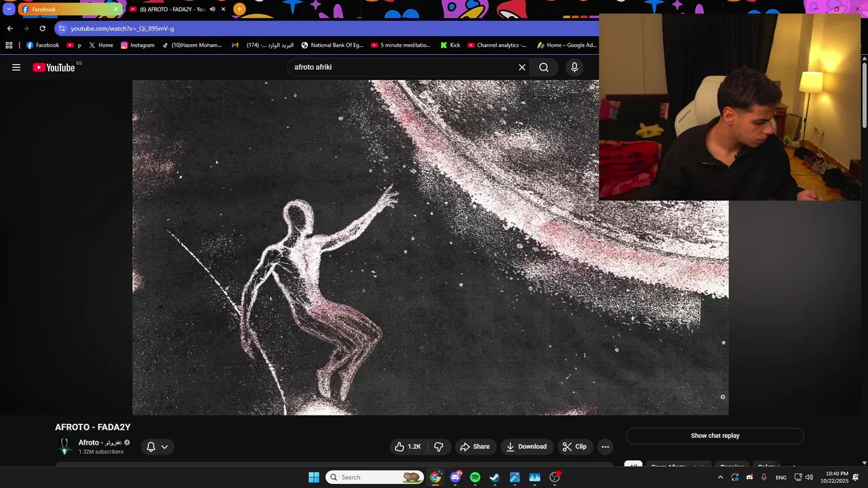868x488 pixels.
Task: Open the three-dot more actions menu
Action: (x=606, y=447)
